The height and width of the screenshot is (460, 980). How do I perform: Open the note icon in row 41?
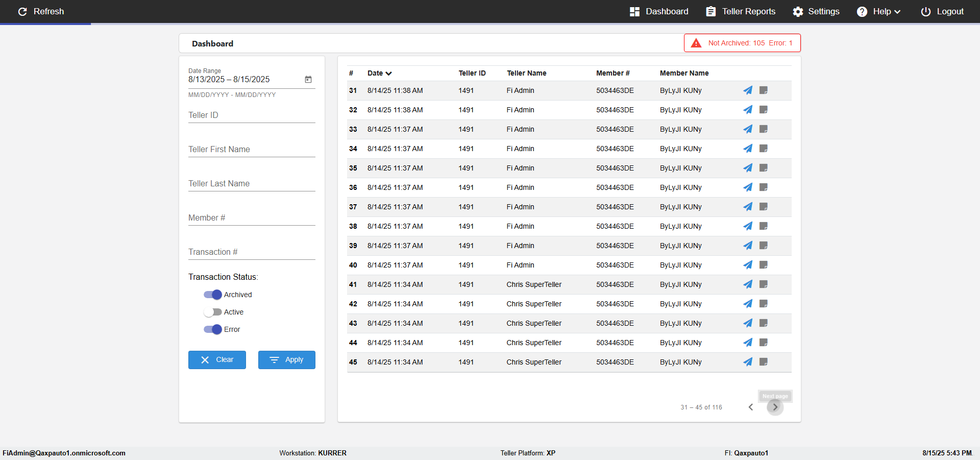pyautogui.click(x=764, y=284)
